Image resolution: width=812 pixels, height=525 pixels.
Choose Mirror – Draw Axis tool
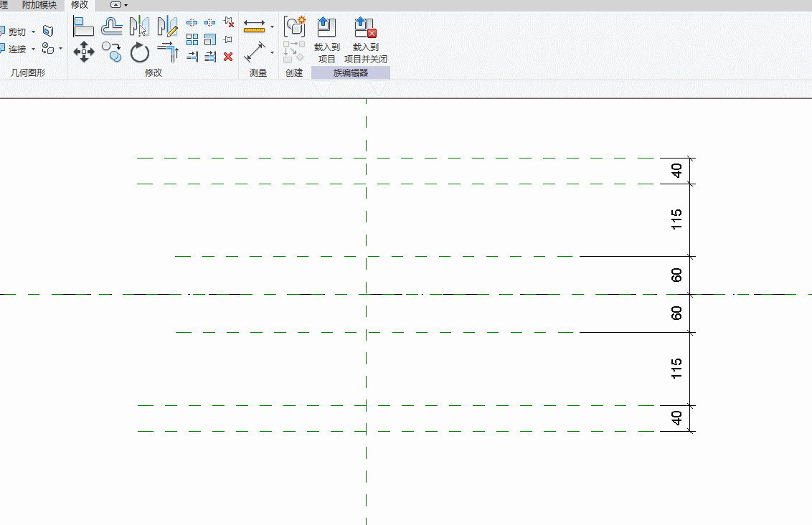point(167,27)
